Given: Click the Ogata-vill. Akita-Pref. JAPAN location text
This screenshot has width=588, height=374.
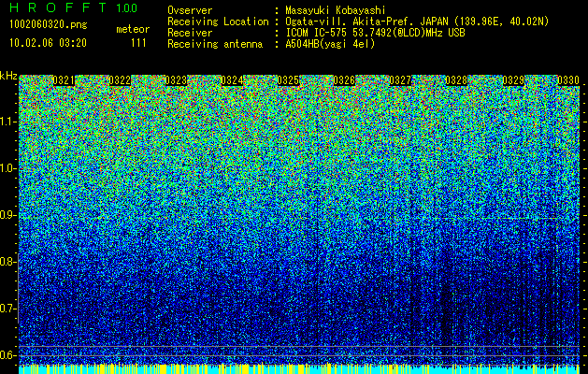Looking at the screenshot, I should pyautogui.click(x=417, y=22).
